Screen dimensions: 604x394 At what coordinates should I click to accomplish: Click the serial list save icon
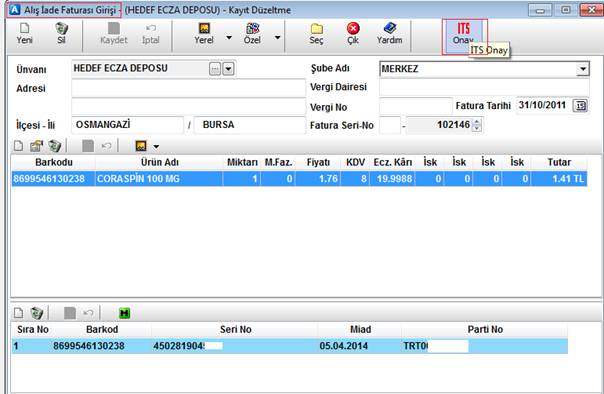[x=70, y=313]
